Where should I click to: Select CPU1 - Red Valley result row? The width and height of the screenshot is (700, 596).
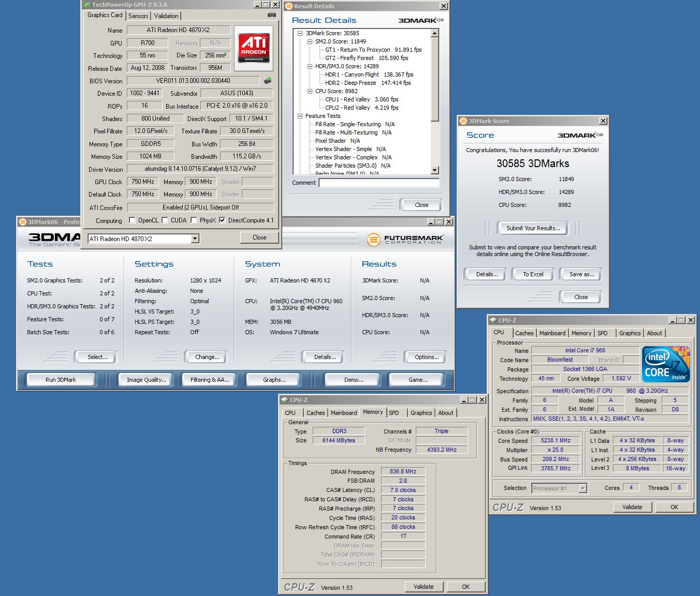click(362, 99)
